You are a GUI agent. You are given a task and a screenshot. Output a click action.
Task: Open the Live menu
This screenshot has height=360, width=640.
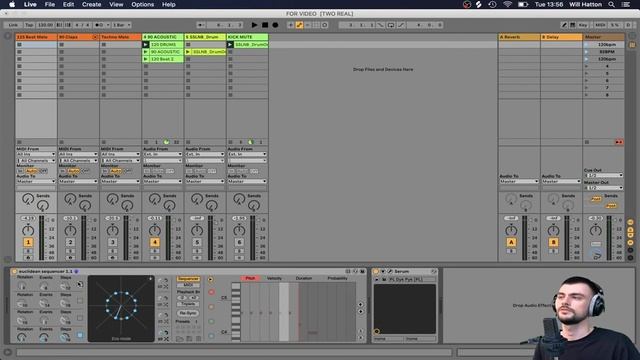30,4
